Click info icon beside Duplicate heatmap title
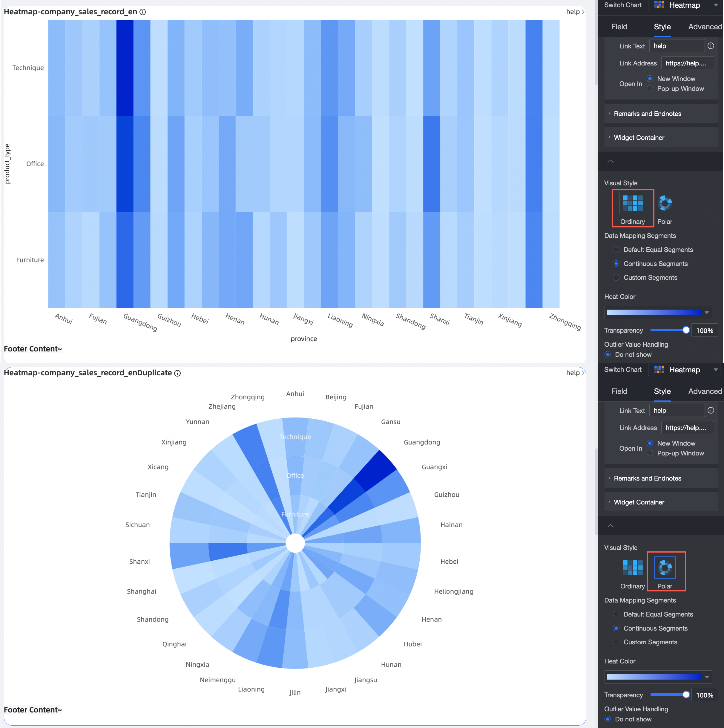The image size is (724, 728). pyautogui.click(x=177, y=373)
